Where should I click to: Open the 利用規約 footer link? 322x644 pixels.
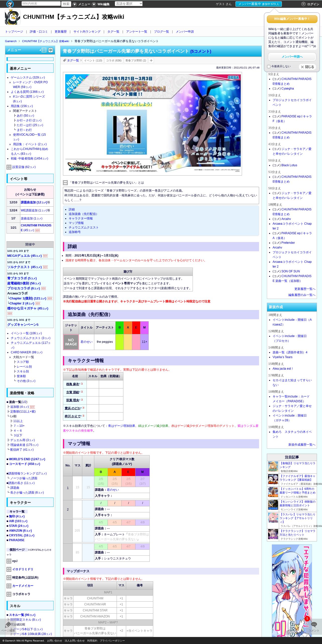[92, 640]
